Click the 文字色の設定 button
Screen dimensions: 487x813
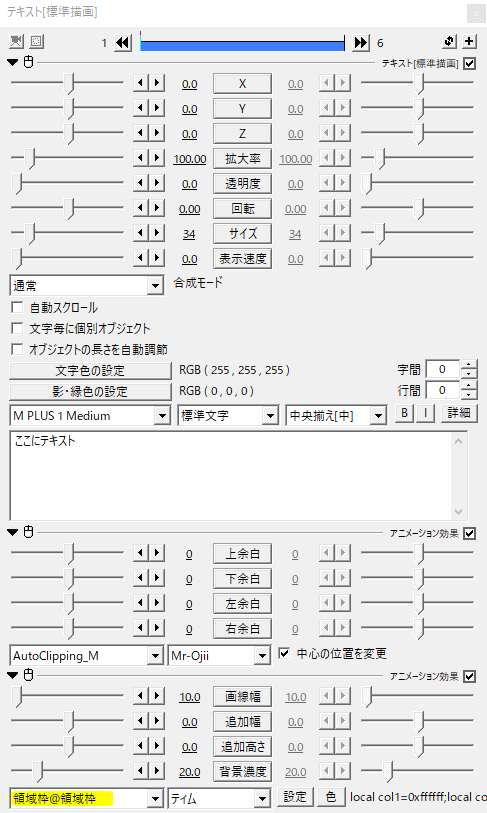click(90, 371)
